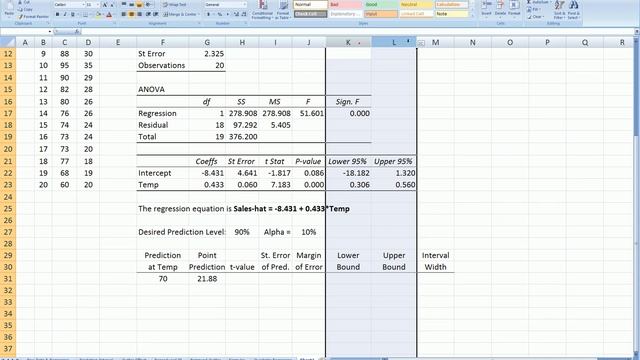Open Sort & Filter menu
Viewport: 640px width, 360px height.
click(559, 10)
